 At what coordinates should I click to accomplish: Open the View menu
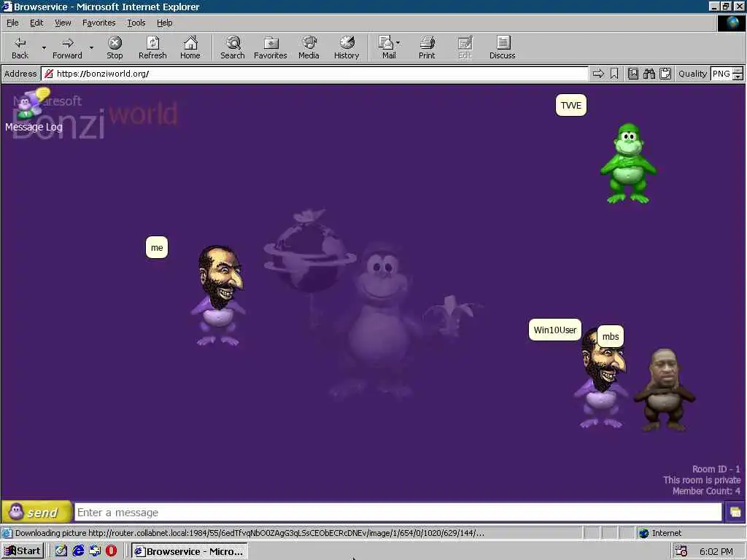63,23
